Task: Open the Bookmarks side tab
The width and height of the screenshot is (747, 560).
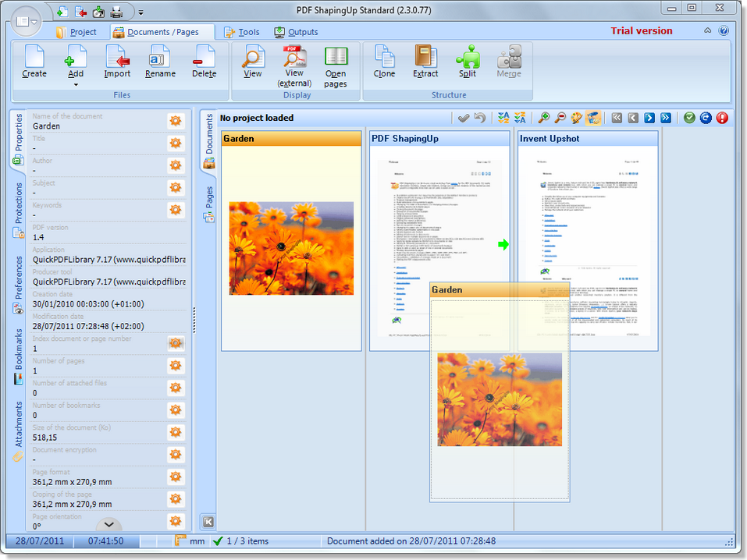Action: click(x=18, y=356)
